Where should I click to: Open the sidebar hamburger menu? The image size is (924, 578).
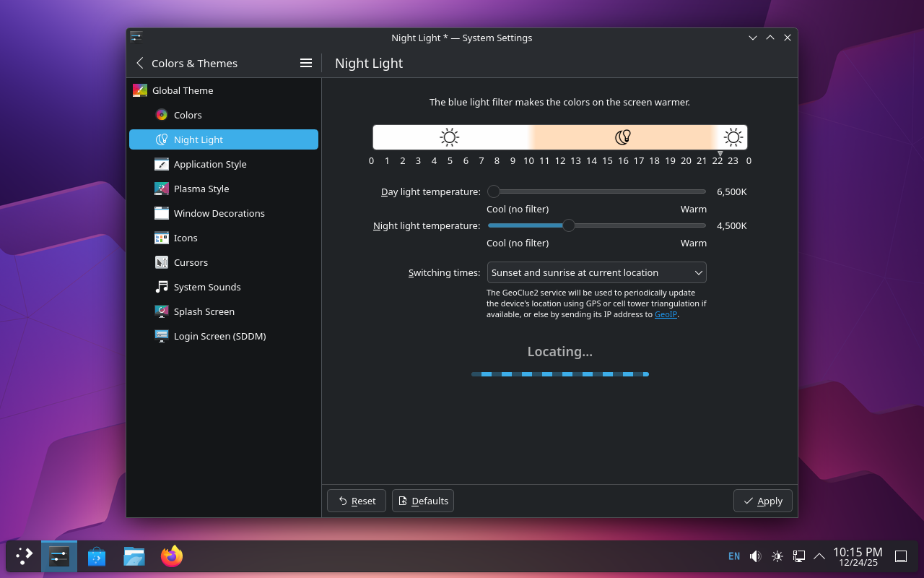pyautogui.click(x=306, y=64)
